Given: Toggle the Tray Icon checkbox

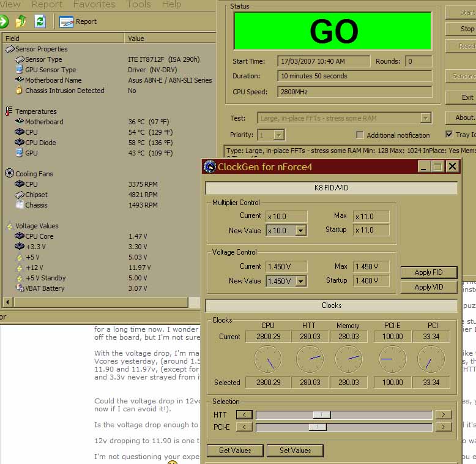Looking at the screenshot, I should [450, 135].
